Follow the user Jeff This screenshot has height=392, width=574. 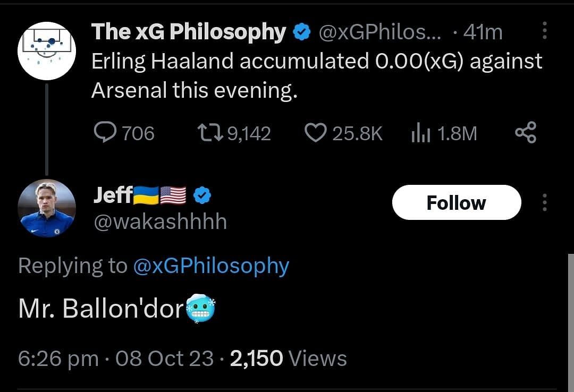click(457, 202)
